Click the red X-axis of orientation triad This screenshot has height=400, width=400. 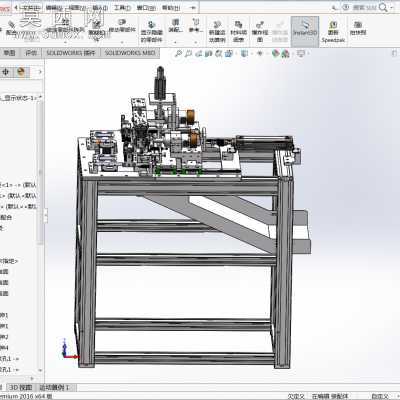[72, 357]
